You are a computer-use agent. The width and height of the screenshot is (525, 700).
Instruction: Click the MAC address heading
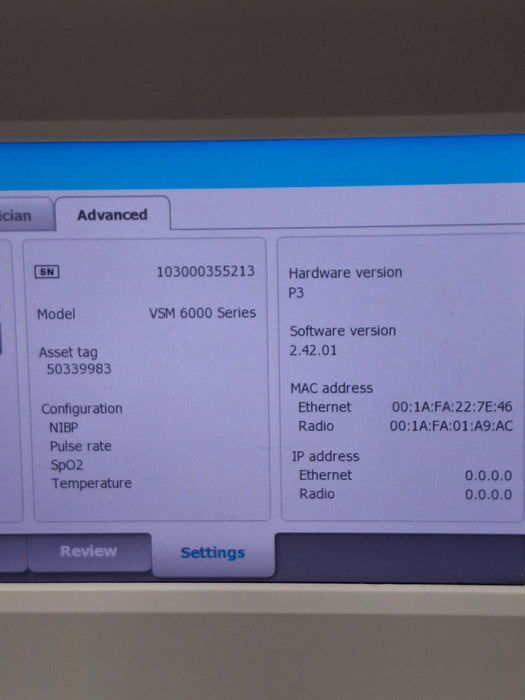[x=332, y=388]
